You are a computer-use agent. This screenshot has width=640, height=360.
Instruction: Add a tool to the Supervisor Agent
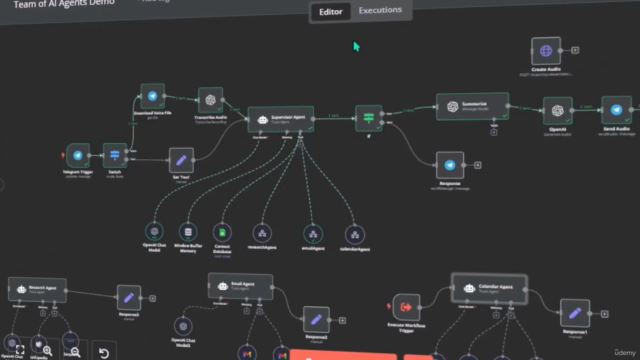pyautogui.click(x=300, y=144)
